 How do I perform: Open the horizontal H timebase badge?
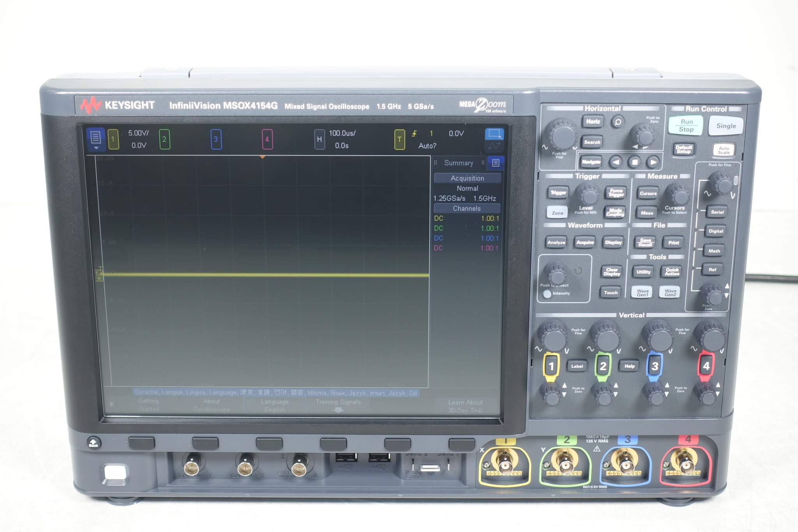tap(320, 140)
